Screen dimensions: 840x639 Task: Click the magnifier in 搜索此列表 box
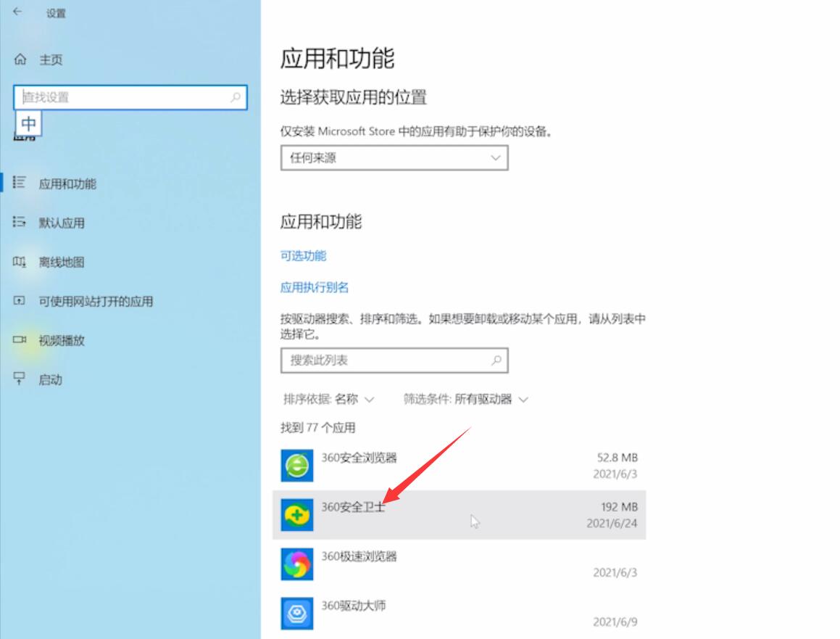(496, 360)
